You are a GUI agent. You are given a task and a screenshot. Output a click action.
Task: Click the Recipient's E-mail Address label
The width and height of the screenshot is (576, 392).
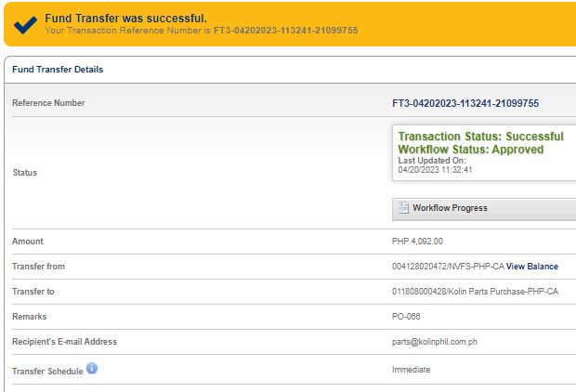pos(64,342)
